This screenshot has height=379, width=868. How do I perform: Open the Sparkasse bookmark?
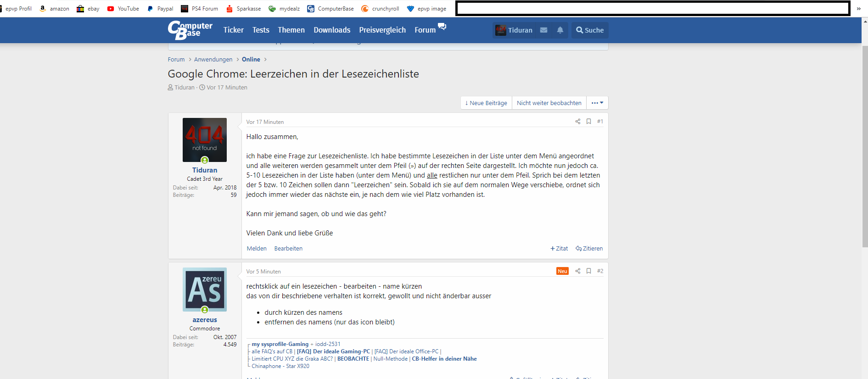(x=243, y=9)
